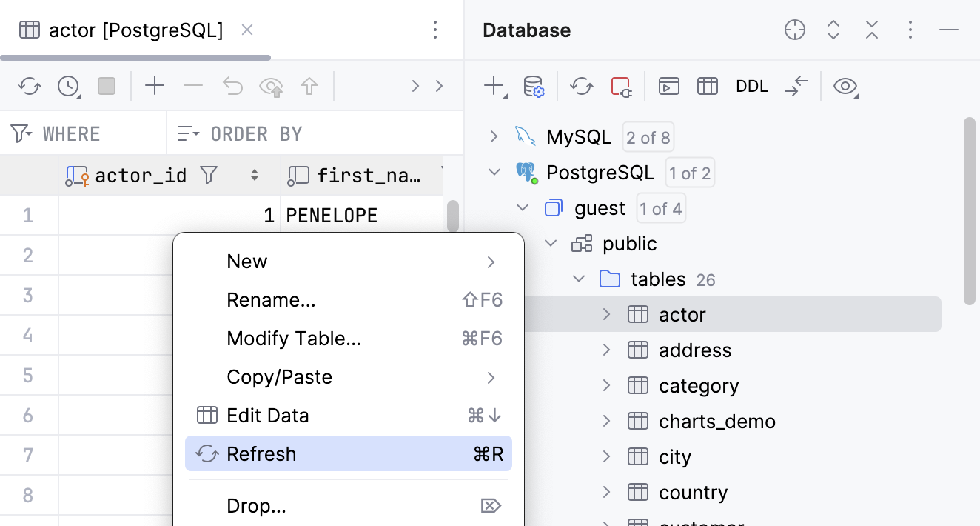Disconnect data source using red plug icon
The width and height of the screenshot is (980, 526).
pos(622,86)
